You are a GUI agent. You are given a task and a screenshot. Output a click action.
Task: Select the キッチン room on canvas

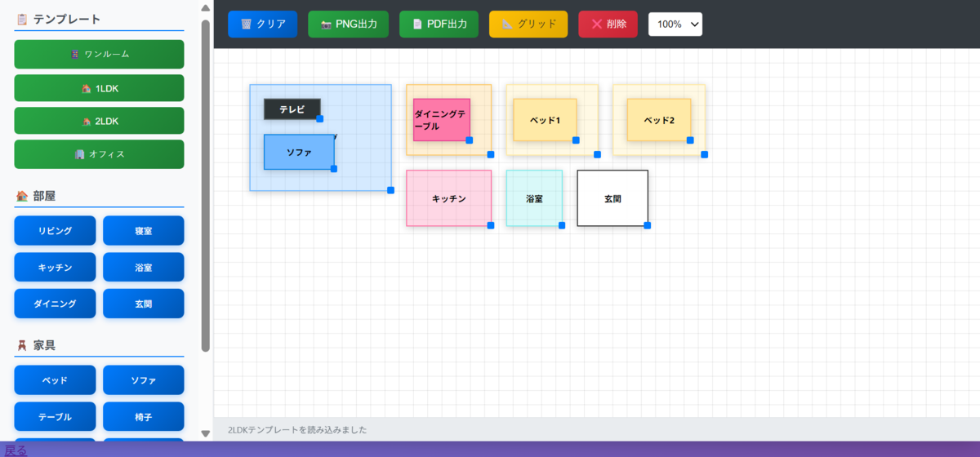pos(448,198)
